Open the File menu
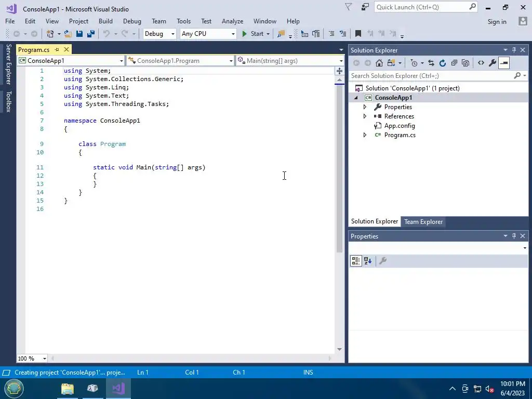The image size is (532, 399). (x=10, y=21)
